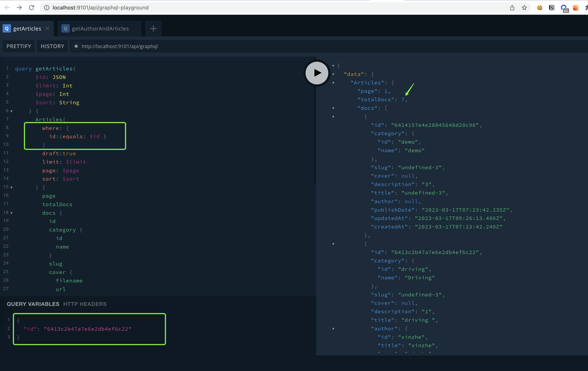Click the PRETTIFY button
The image size is (588, 371).
tap(19, 46)
